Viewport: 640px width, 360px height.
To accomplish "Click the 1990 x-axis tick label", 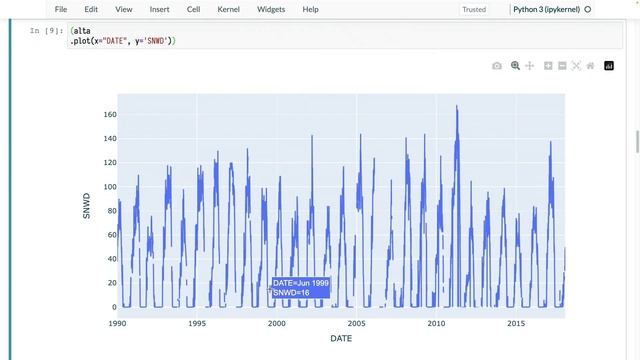I will click(117, 324).
